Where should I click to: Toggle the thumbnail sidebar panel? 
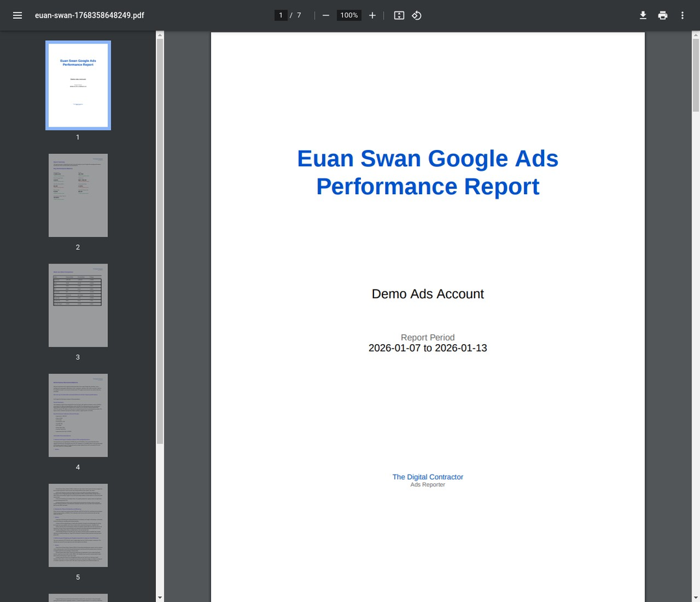18,15
